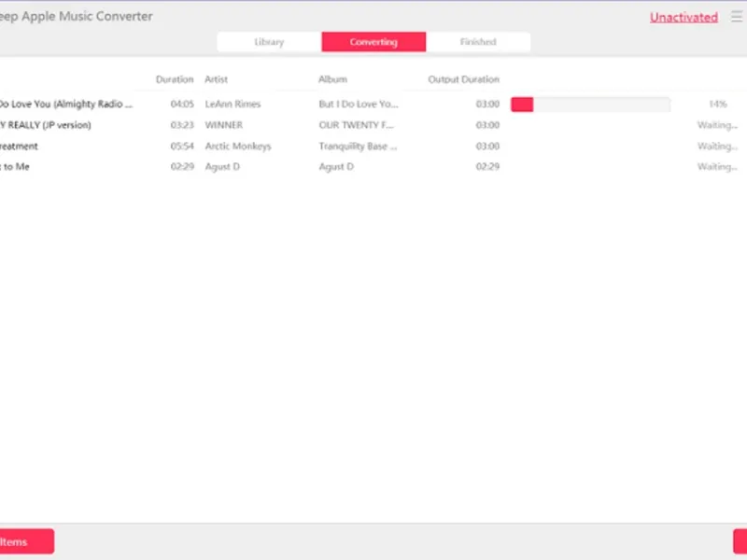Click the LeAnn Rimes conversion progress bar
Viewport: 747px width, 560px height.
click(x=591, y=105)
